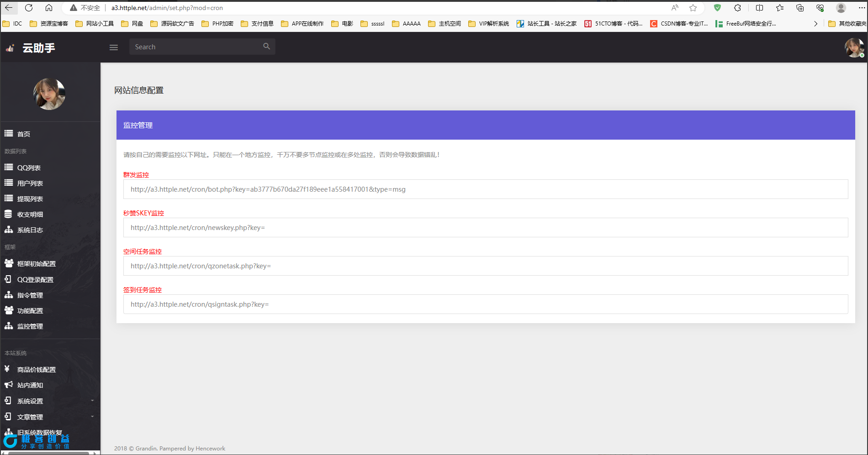Click the 群发监控 URL field
The image size is (868, 455).
[x=485, y=189]
